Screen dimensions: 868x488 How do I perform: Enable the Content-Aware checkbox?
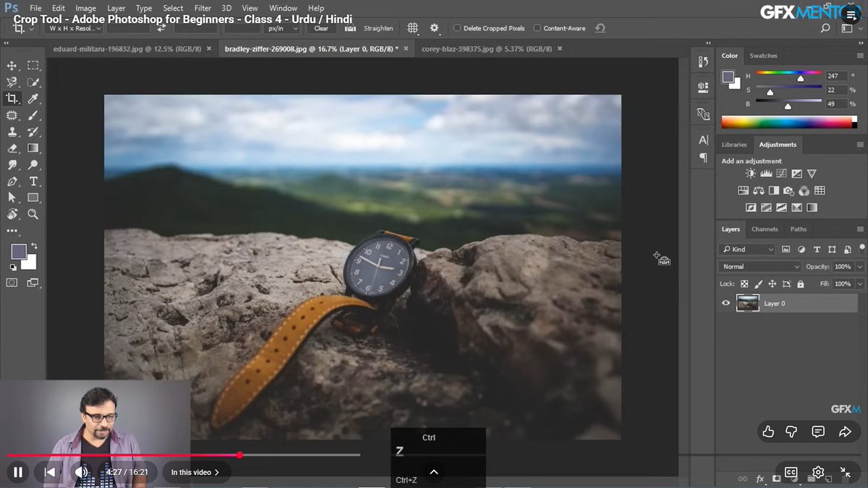(537, 28)
